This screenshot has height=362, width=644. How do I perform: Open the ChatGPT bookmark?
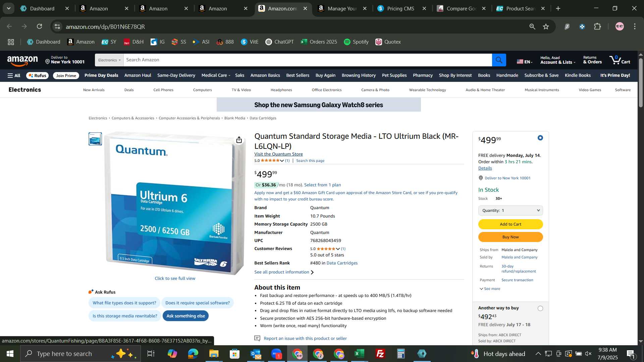click(x=279, y=42)
